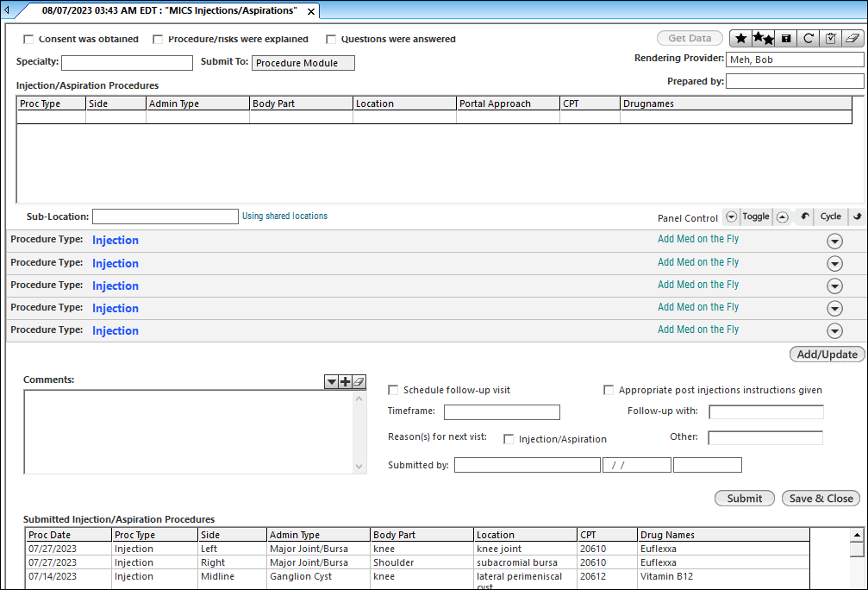Image resolution: width=868 pixels, height=590 pixels.
Task: Click the Timeframe input field
Action: [x=502, y=412]
